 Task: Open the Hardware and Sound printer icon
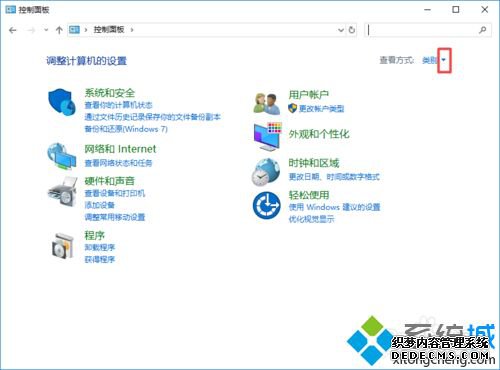pyautogui.click(x=63, y=192)
